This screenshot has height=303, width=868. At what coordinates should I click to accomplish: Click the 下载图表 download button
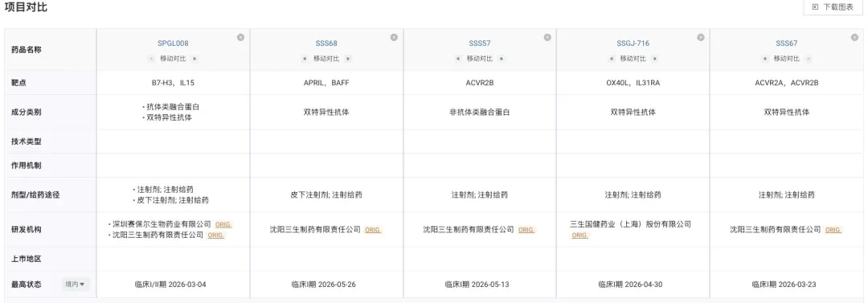pos(833,7)
